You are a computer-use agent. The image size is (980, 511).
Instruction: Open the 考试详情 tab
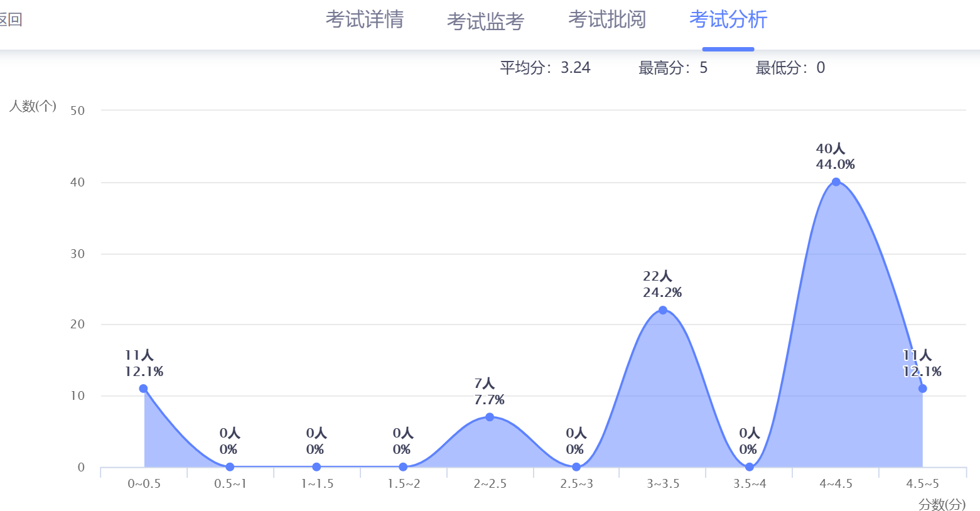[x=364, y=20]
